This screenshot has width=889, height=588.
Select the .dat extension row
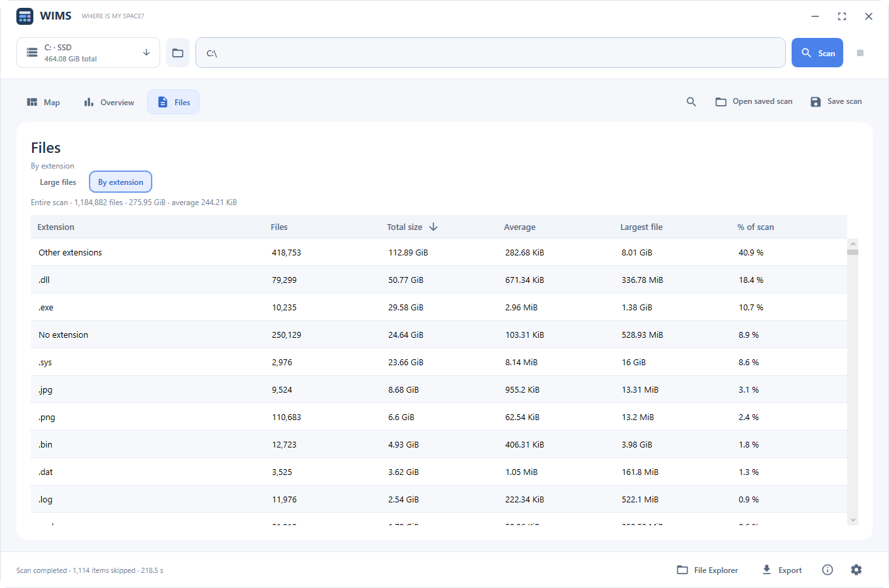439,472
